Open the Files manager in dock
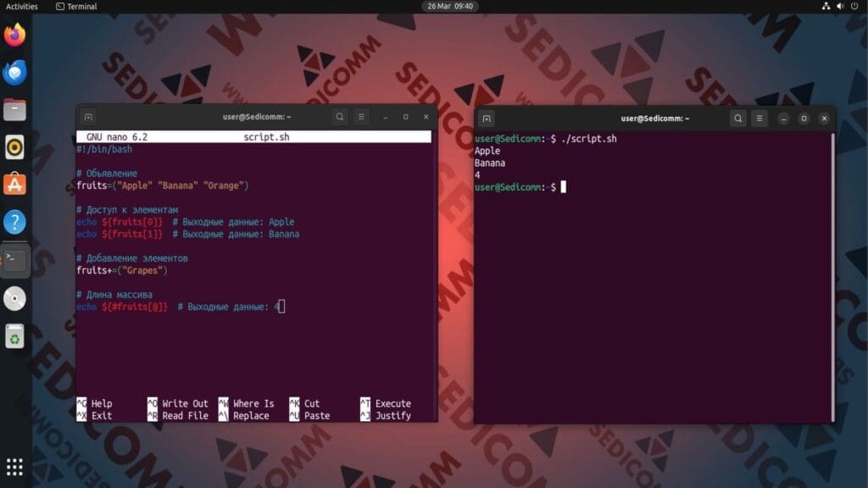The image size is (868, 488). click(x=14, y=110)
